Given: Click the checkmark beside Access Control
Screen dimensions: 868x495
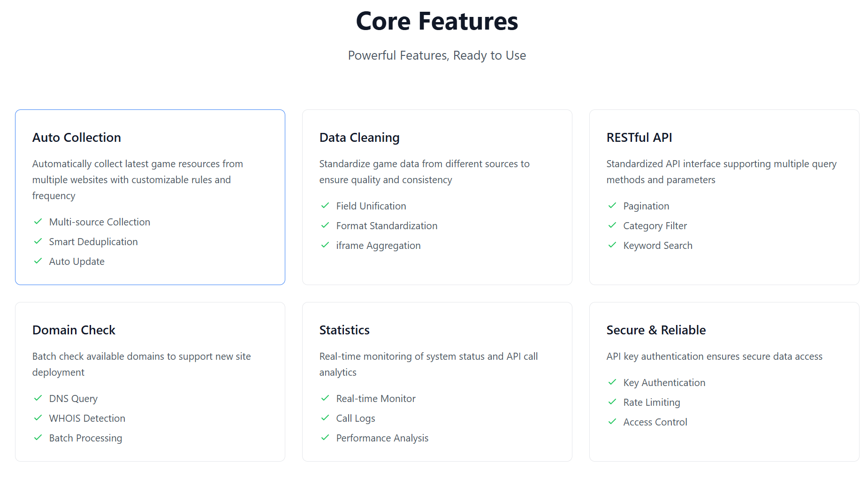Looking at the screenshot, I should coord(612,422).
